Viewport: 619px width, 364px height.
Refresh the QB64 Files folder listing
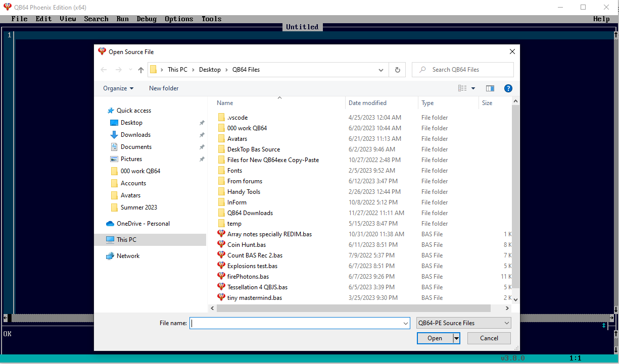pos(398,70)
